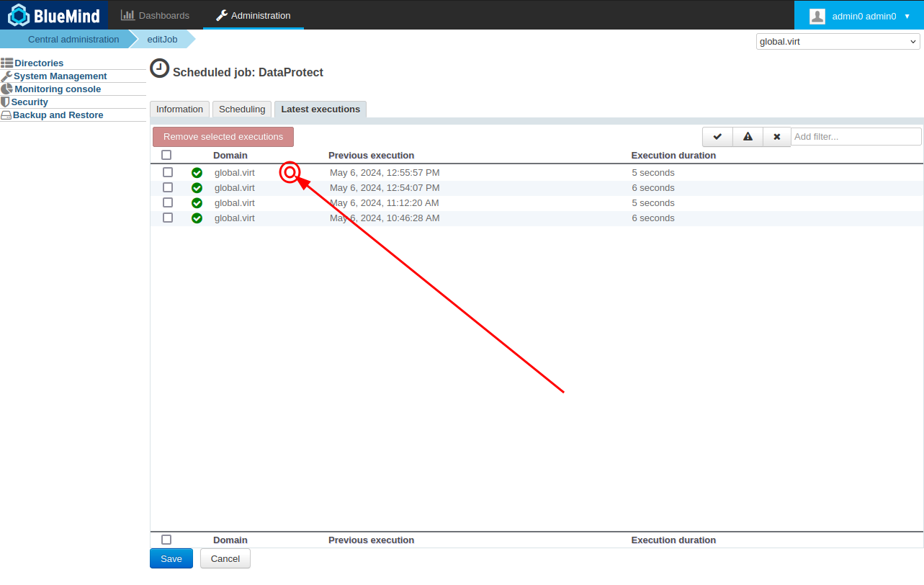
Task: Expand the admin0 user menu arrow
Action: (x=907, y=16)
